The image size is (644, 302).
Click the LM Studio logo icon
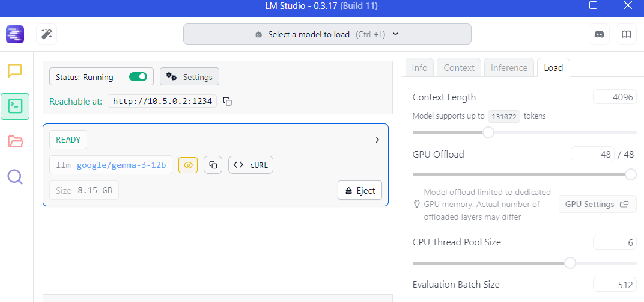coord(15,34)
